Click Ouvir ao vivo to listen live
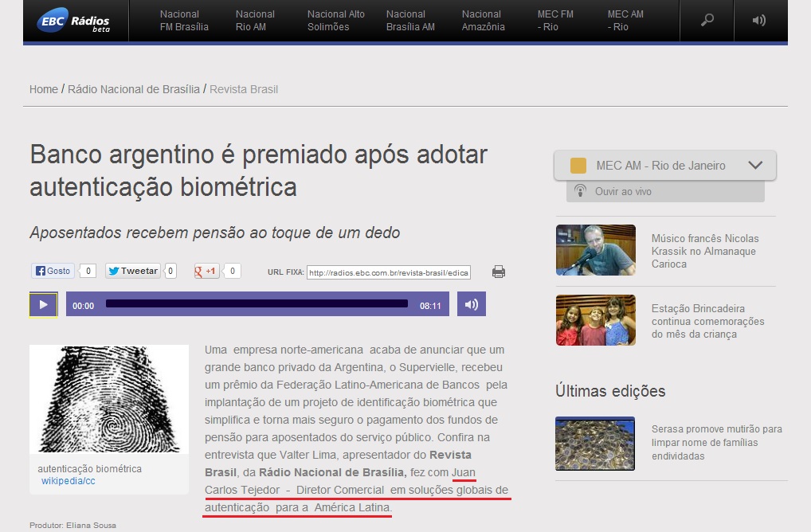The height and width of the screenshot is (532, 811). point(623,191)
